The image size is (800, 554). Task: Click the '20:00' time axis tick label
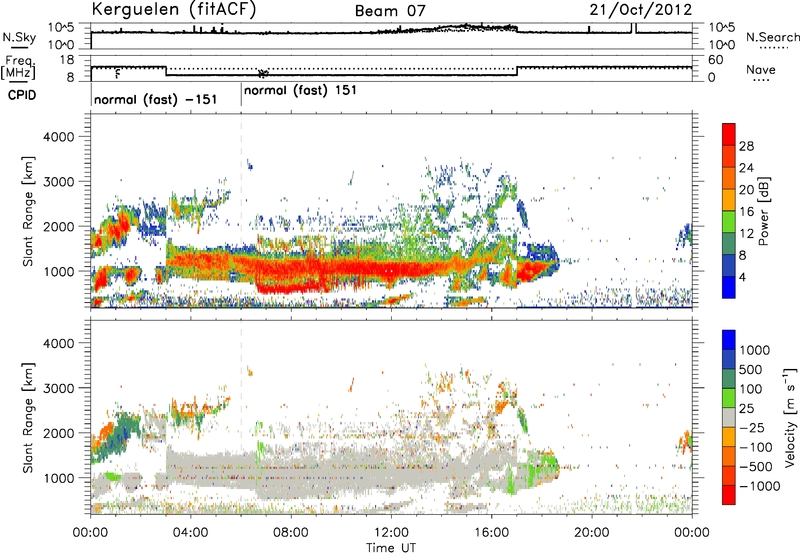[x=591, y=533]
